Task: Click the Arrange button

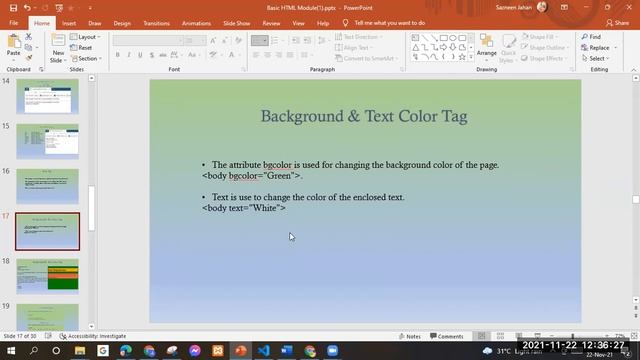Action: point(487,46)
